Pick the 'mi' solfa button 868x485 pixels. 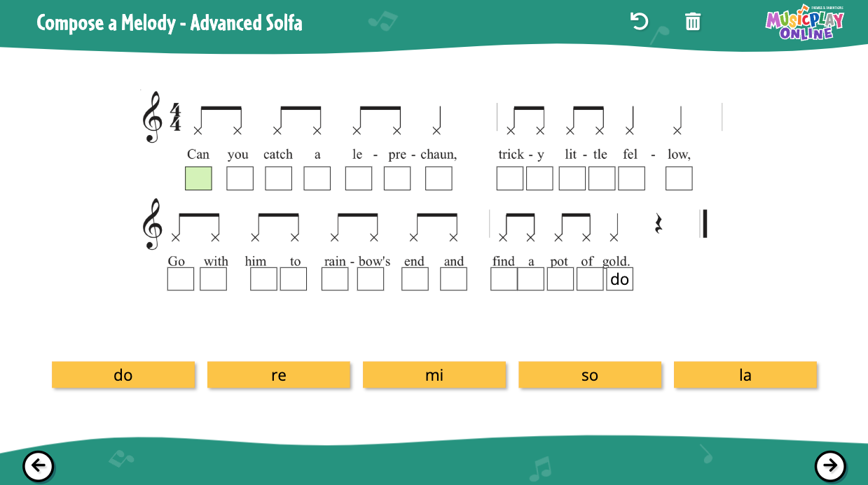[434, 375]
